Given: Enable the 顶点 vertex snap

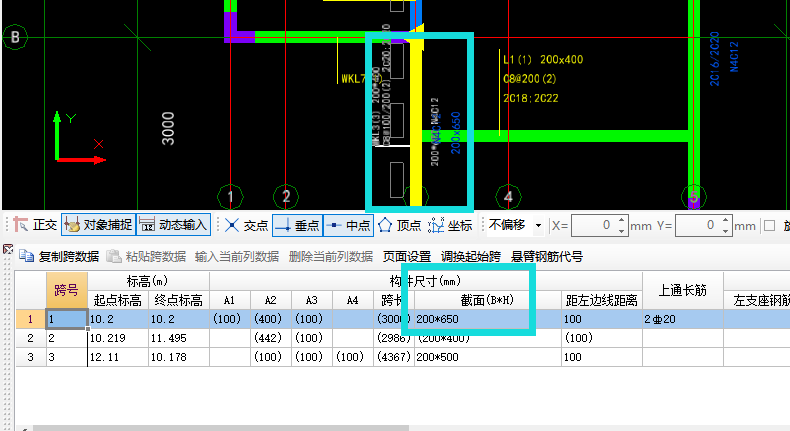Looking at the screenshot, I should pos(399,225).
